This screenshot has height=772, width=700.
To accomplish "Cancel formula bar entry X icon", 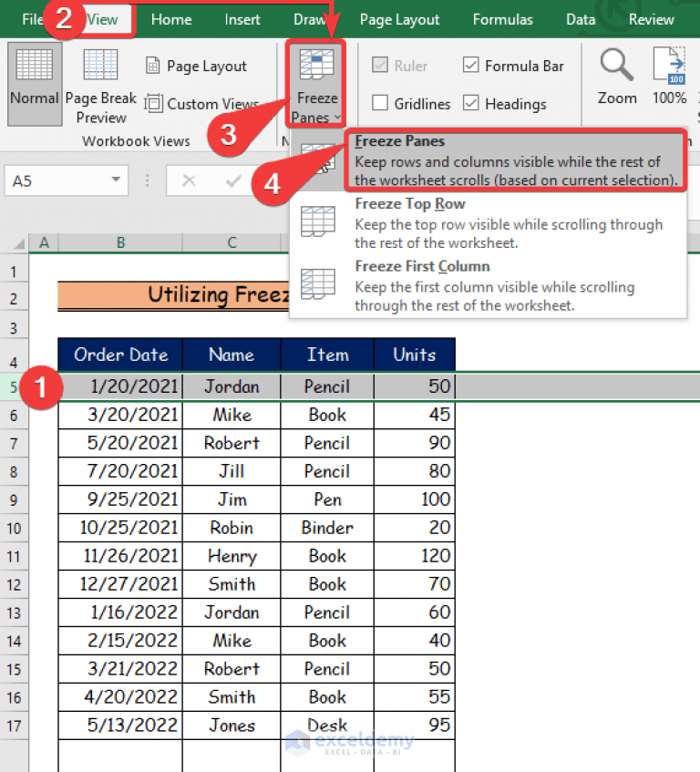I will 189,180.
